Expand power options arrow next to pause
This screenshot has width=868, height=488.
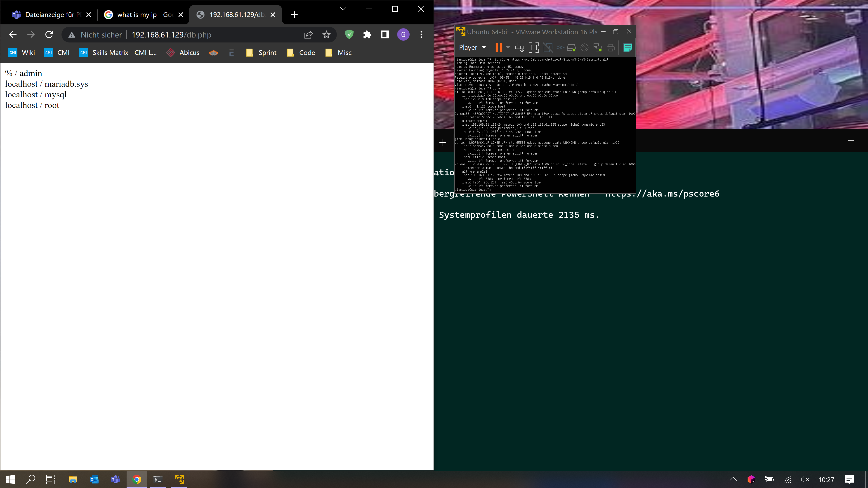tap(508, 47)
